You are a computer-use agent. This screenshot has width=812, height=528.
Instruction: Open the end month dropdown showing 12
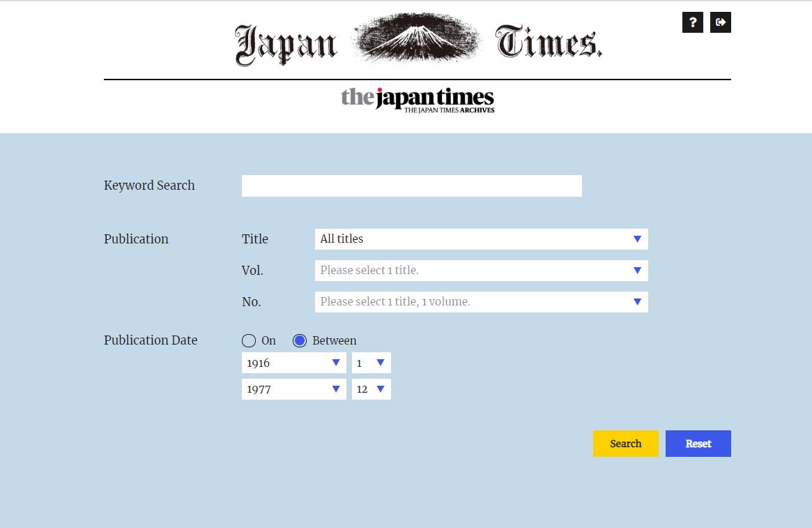tap(371, 389)
